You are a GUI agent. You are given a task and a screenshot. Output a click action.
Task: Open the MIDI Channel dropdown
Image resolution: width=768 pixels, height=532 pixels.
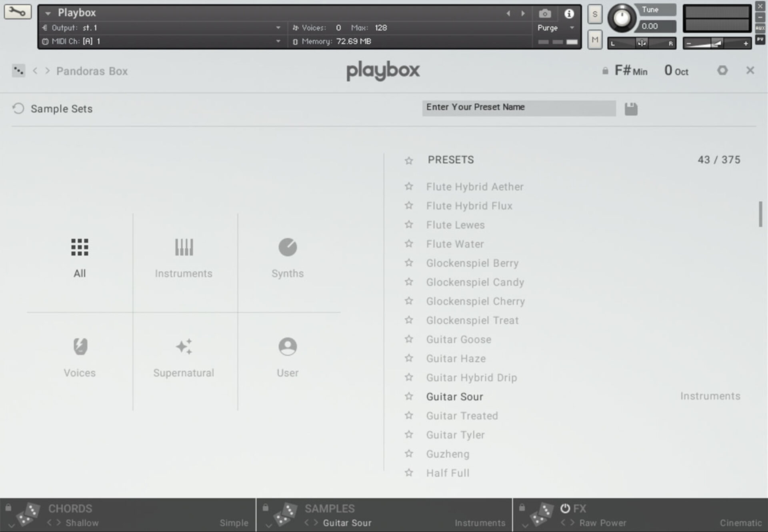(x=279, y=41)
